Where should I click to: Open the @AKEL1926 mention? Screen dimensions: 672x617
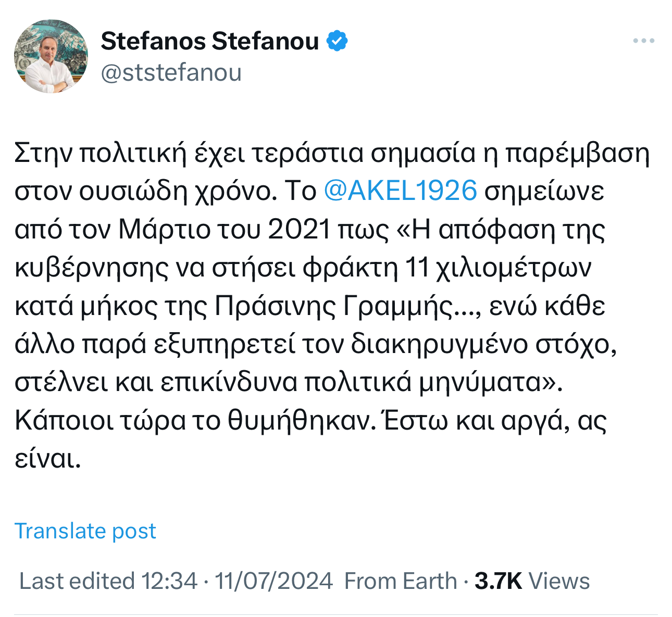(400, 191)
